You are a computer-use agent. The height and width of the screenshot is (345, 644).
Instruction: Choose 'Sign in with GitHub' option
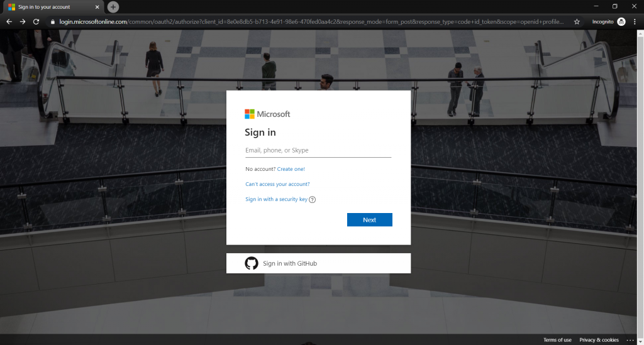pyautogui.click(x=318, y=263)
